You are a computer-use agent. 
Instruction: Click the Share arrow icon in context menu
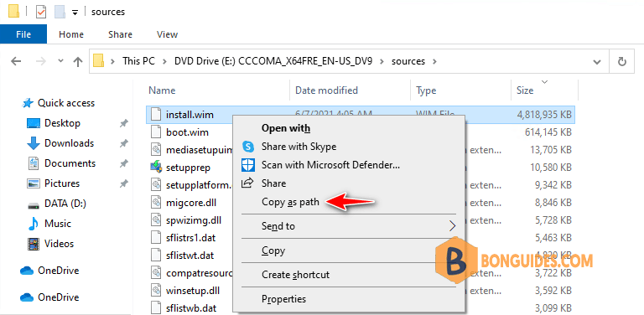point(247,183)
